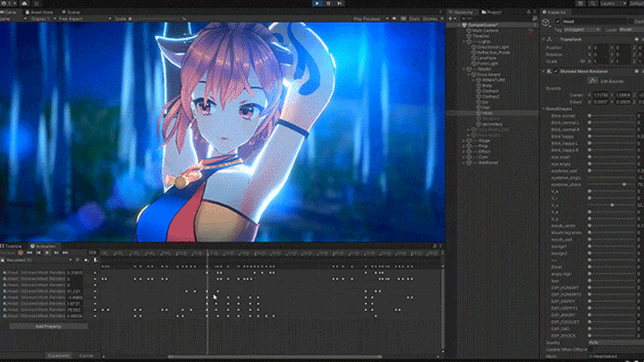Switch to the Timeline tab

(x=12, y=247)
